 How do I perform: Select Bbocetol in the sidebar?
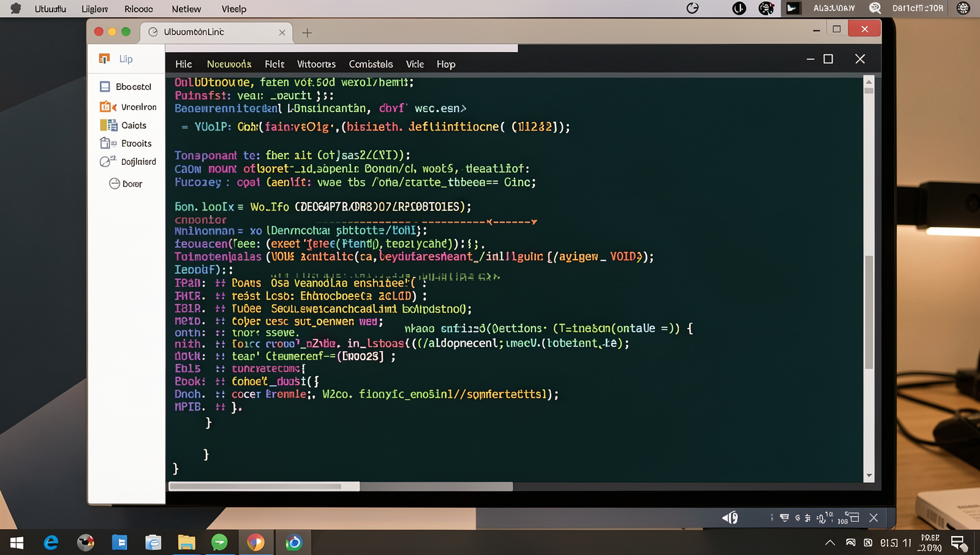[x=134, y=87]
